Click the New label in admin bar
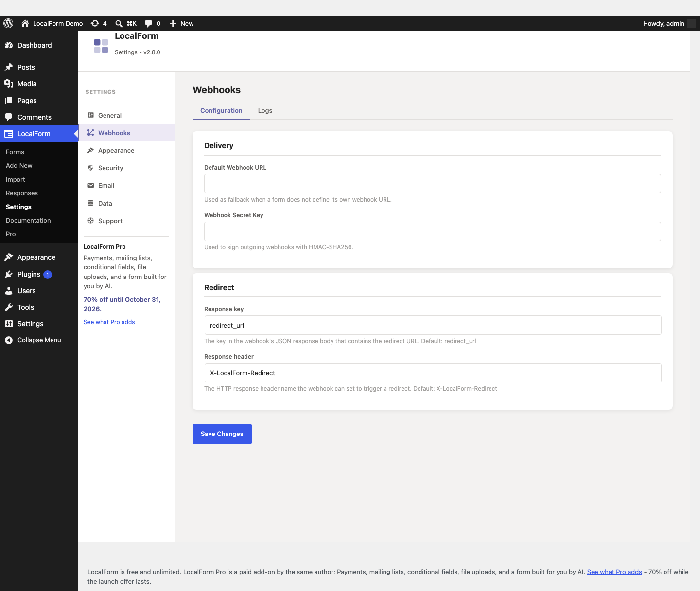Screen dimensions: 700x591 point(187,23)
